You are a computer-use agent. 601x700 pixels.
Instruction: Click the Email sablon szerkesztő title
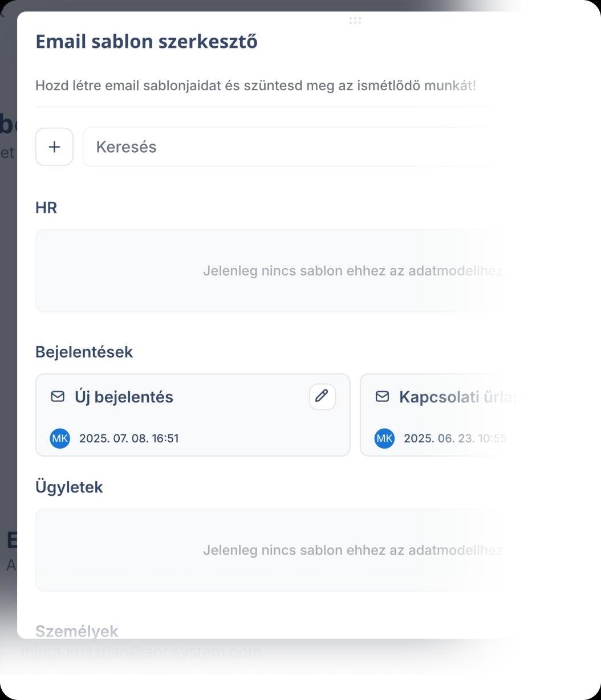coord(147,42)
